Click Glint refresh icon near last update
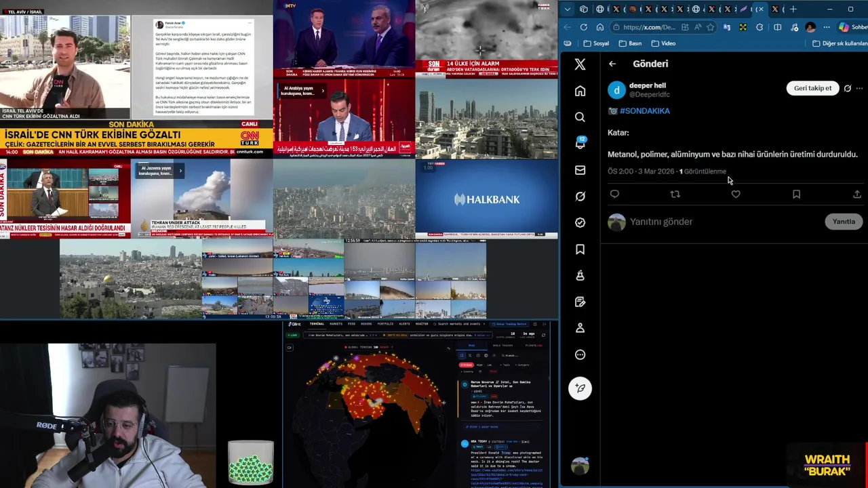This screenshot has width=868, height=488. pyautogui.click(x=543, y=335)
